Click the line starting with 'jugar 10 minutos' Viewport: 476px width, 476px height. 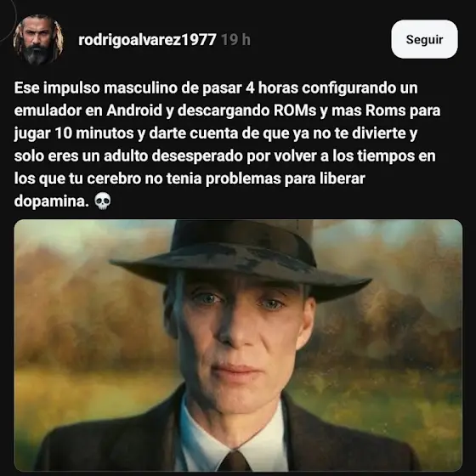[x=216, y=133]
